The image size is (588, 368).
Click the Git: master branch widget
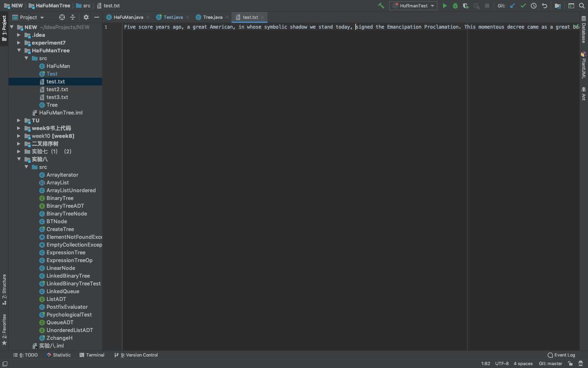tap(550, 364)
